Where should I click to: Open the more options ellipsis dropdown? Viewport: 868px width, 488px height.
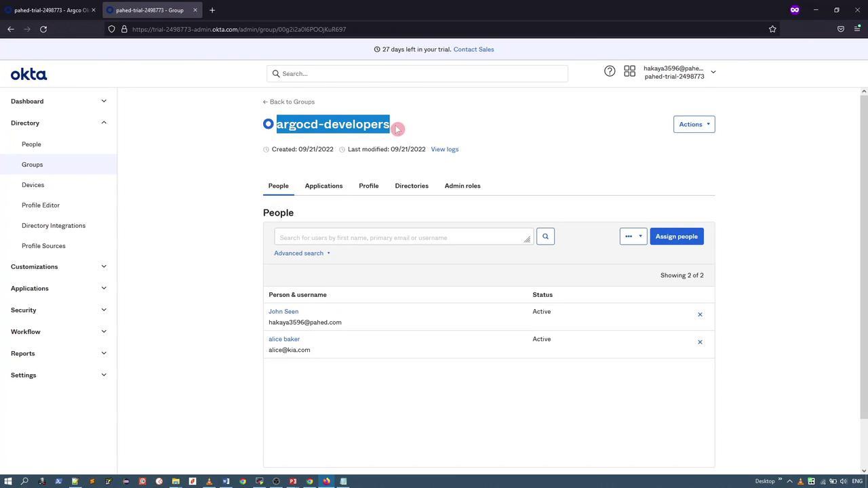(x=633, y=237)
